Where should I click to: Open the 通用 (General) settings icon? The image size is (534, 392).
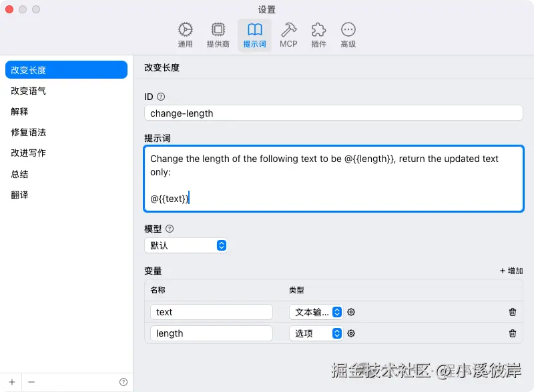pyautogui.click(x=186, y=30)
